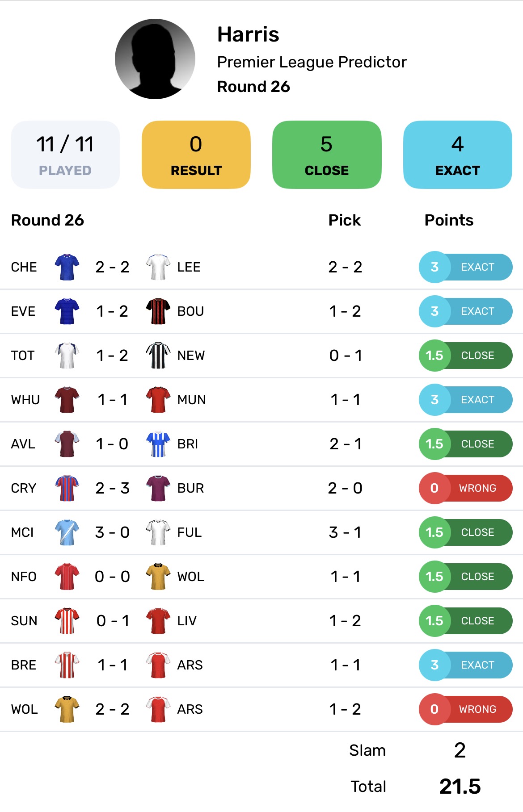This screenshot has height=812, width=523.
Task: Click the WRONG badge for CRY vs BUR
Action: point(465,488)
